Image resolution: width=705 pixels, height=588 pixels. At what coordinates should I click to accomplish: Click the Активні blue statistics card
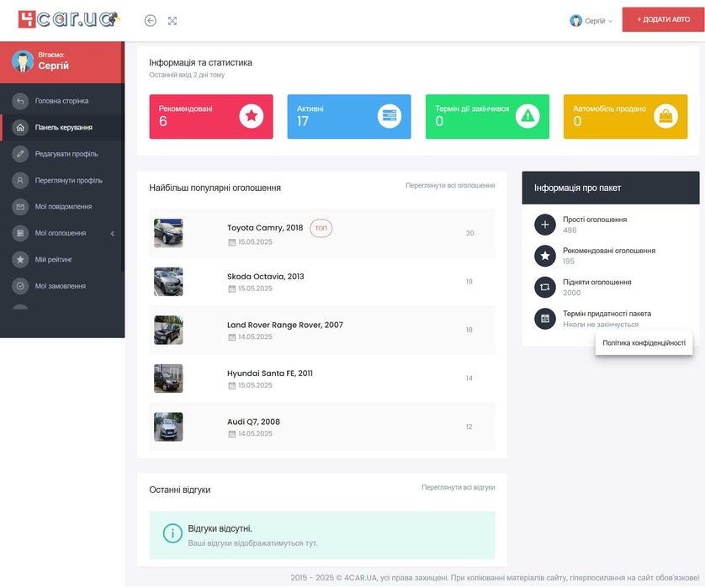349,116
